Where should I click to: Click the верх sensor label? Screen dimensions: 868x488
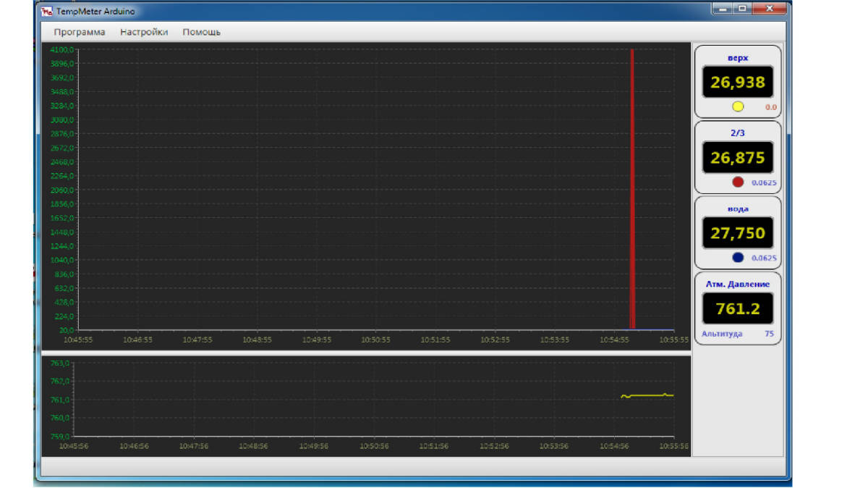[x=738, y=57]
